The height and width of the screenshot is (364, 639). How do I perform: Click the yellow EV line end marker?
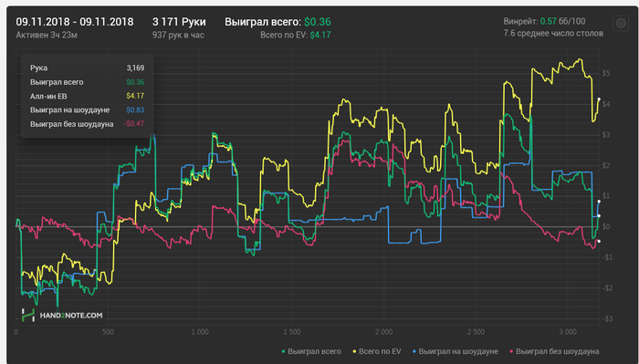[599, 99]
